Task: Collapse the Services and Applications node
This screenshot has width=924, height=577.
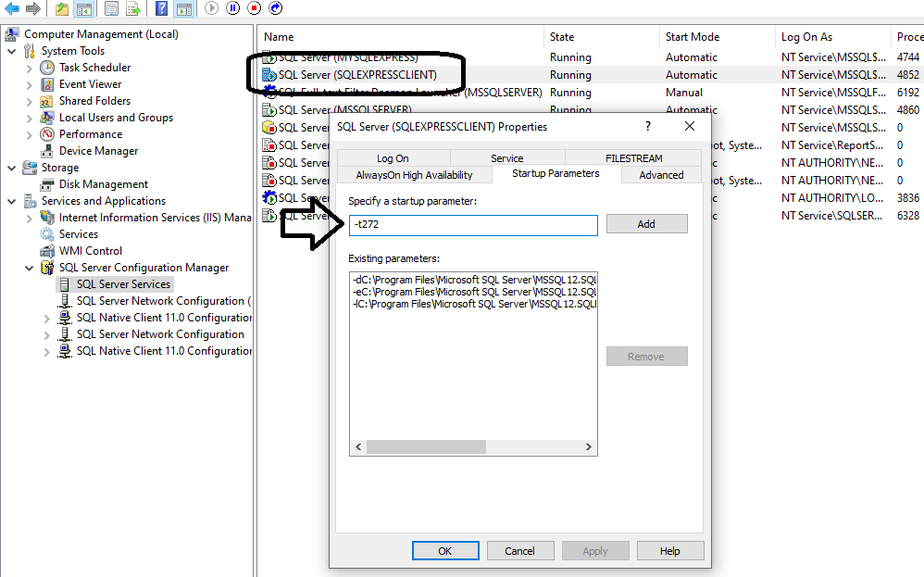Action: (x=12, y=202)
